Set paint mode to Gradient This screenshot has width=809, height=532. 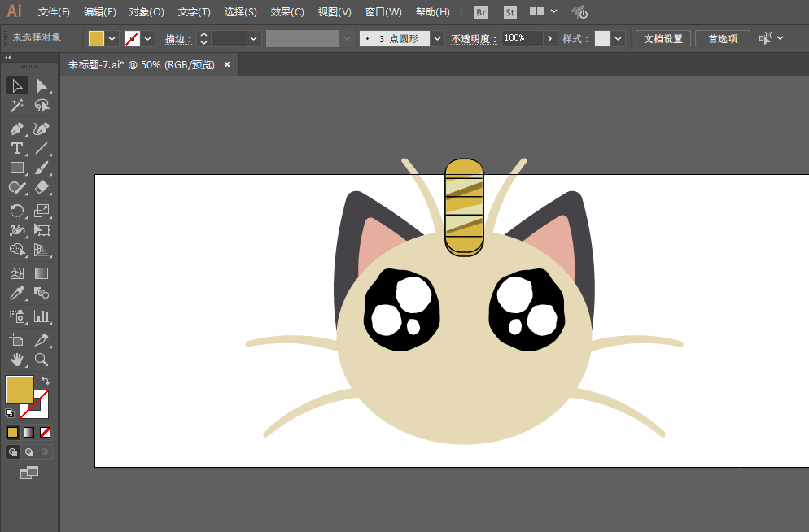(x=29, y=432)
